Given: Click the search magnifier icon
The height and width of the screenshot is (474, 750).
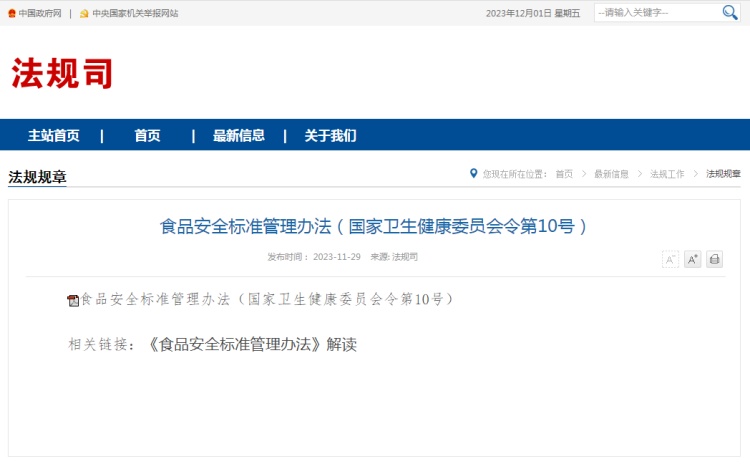Looking at the screenshot, I should tap(730, 13).
